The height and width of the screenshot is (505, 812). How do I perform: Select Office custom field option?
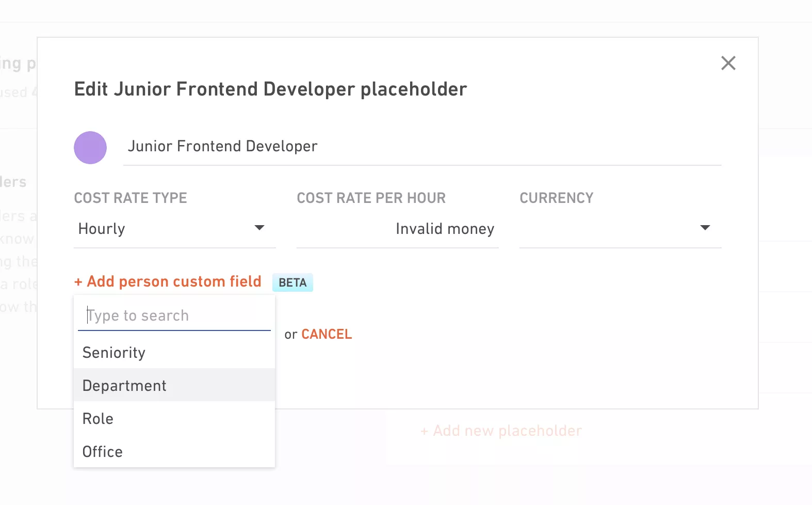174,452
